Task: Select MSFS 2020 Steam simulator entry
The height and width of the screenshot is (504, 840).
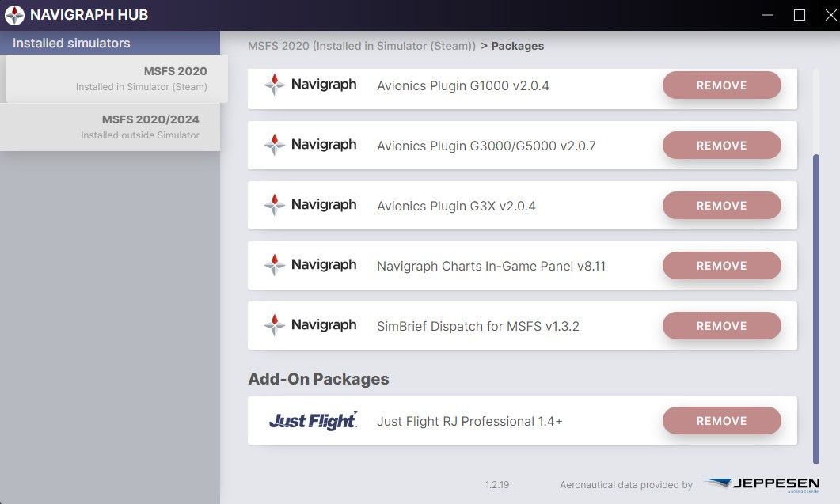Action: pyautogui.click(x=116, y=78)
